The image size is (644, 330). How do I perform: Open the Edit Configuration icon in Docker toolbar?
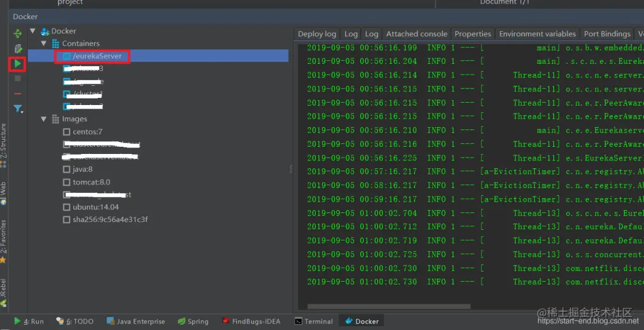(x=18, y=49)
